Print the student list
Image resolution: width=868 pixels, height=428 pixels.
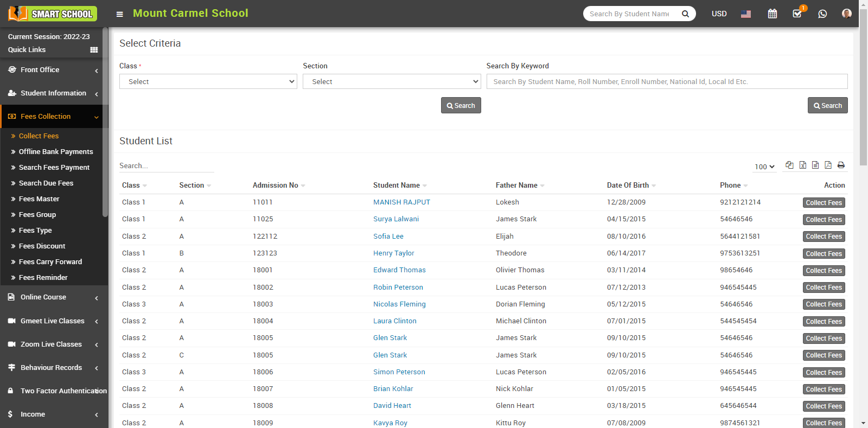tap(841, 165)
